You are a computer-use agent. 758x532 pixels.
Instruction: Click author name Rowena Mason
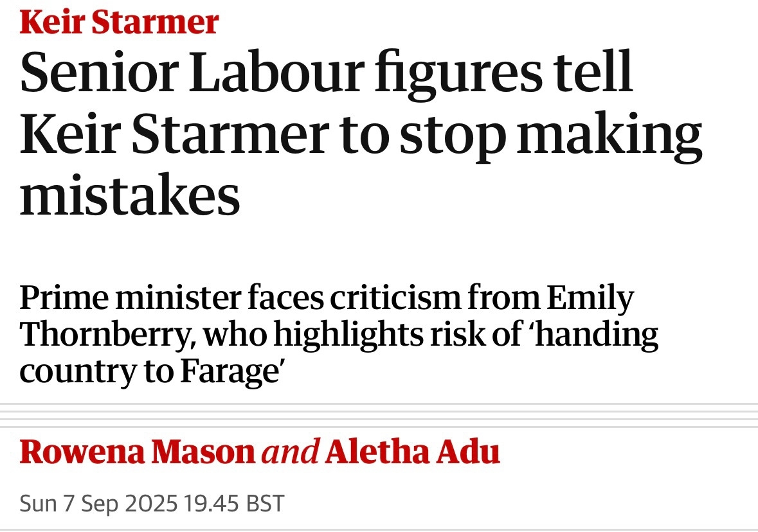pyautogui.click(x=138, y=453)
